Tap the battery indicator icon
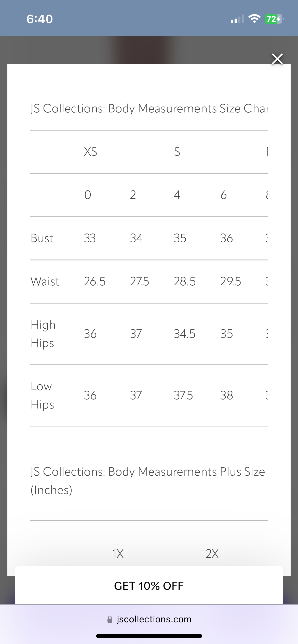 (x=274, y=19)
